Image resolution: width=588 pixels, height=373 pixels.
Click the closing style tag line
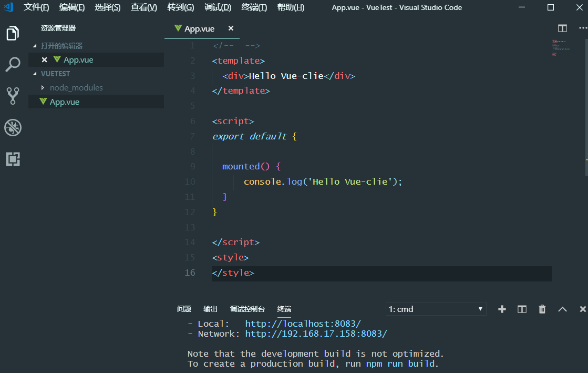coord(233,273)
